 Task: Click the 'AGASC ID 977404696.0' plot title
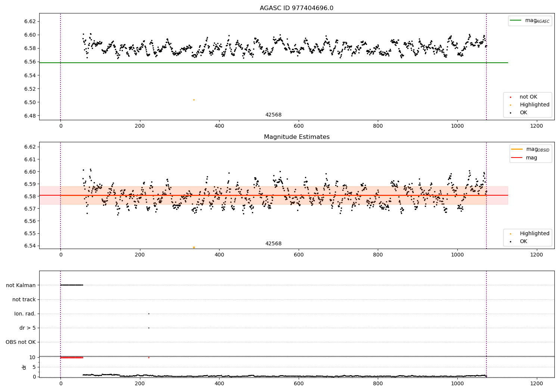(x=296, y=8)
